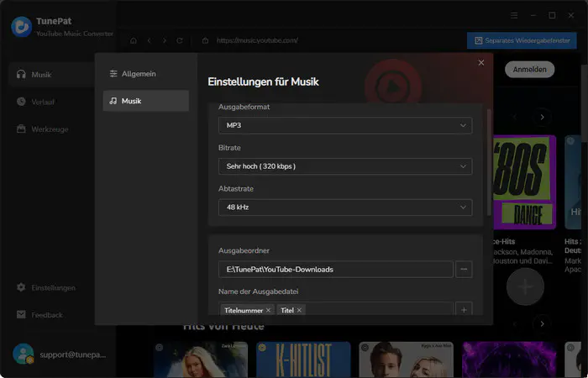Reload the page with refresh icon

click(180, 40)
